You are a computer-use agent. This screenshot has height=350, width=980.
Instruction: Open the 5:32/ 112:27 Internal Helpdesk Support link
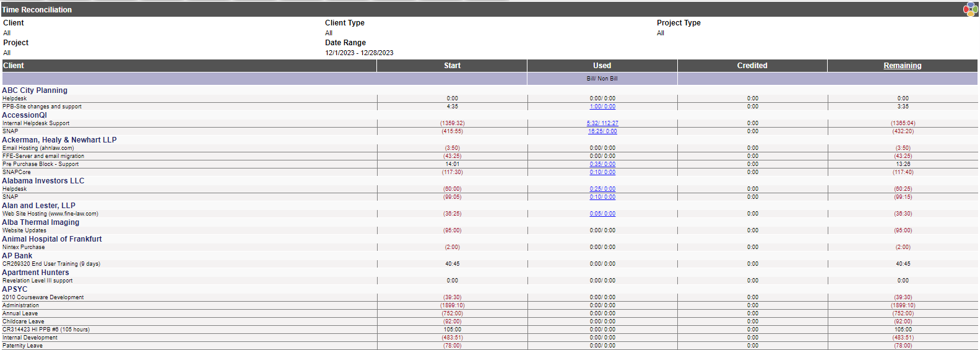click(x=602, y=123)
